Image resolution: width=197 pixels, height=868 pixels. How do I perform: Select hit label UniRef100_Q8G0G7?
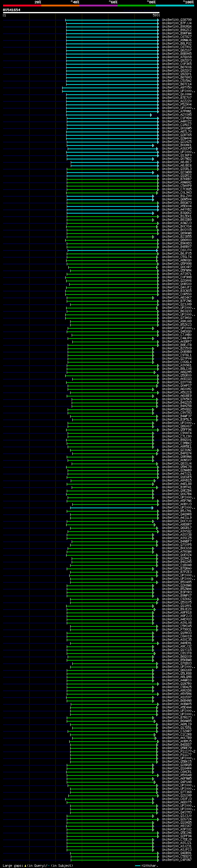pyautogui.click(x=177, y=426)
